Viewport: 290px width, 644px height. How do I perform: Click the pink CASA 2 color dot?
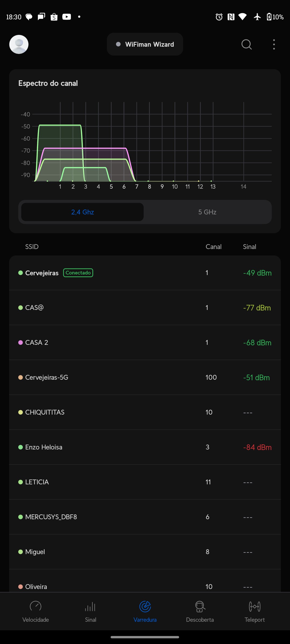[x=20, y=343]
